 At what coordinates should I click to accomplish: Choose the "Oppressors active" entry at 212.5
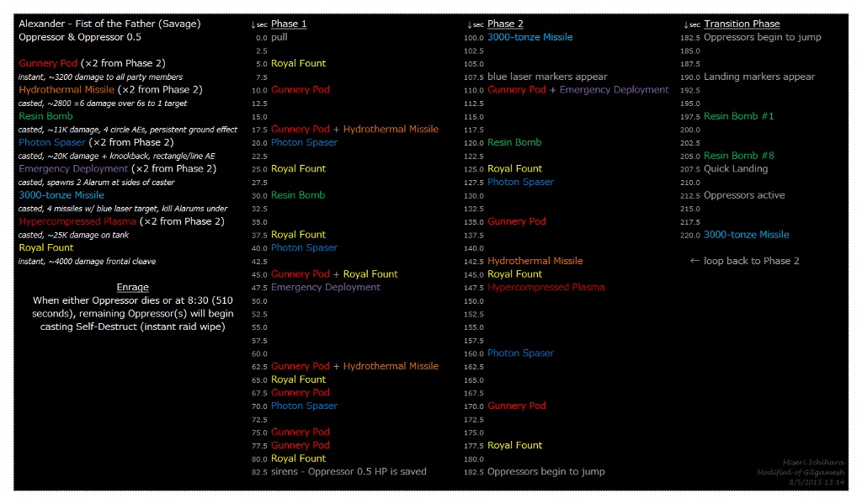point(744,195)
